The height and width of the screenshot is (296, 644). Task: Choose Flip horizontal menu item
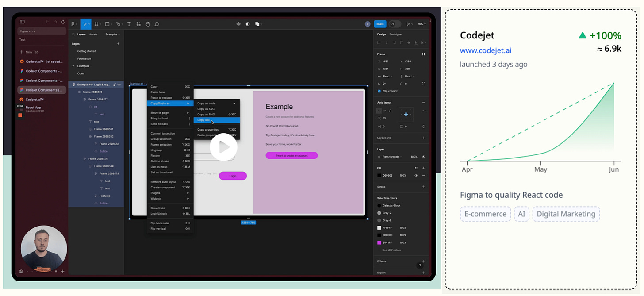(x=170, y=223)
